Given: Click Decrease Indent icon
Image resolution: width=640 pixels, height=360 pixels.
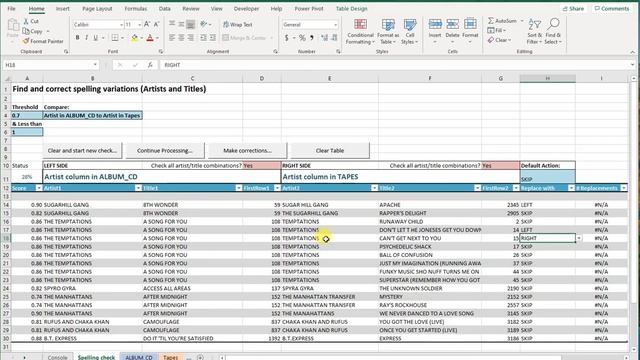Looking at the screenshot, I should [x=203, y=38].
